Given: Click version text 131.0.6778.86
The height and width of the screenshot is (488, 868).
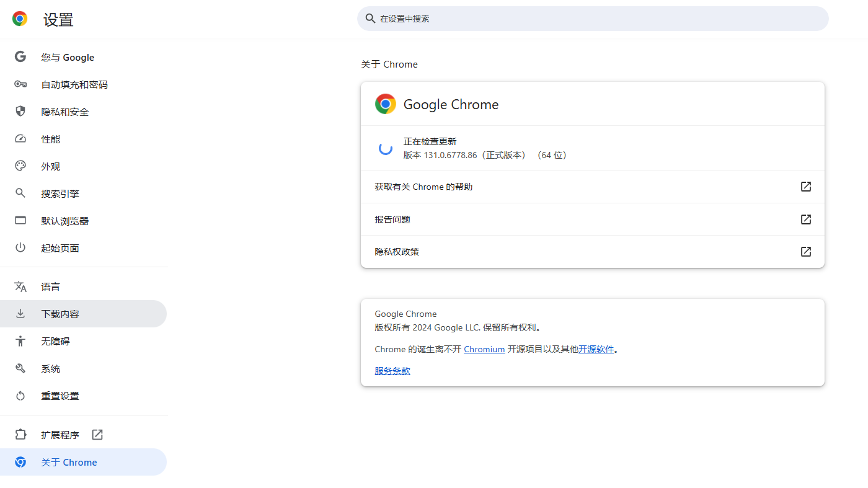Looking at the screenshot, I should click(450, 155).
